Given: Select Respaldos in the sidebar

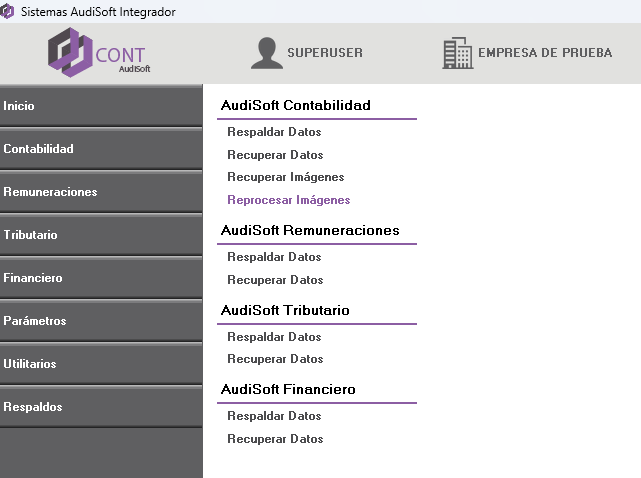Looking at the screenshot, I should click(100, 407).
